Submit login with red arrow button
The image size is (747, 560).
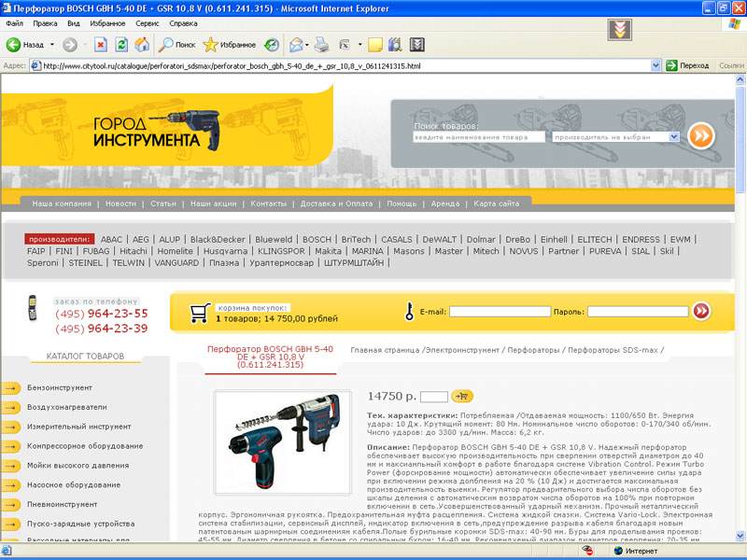(701, 311)
